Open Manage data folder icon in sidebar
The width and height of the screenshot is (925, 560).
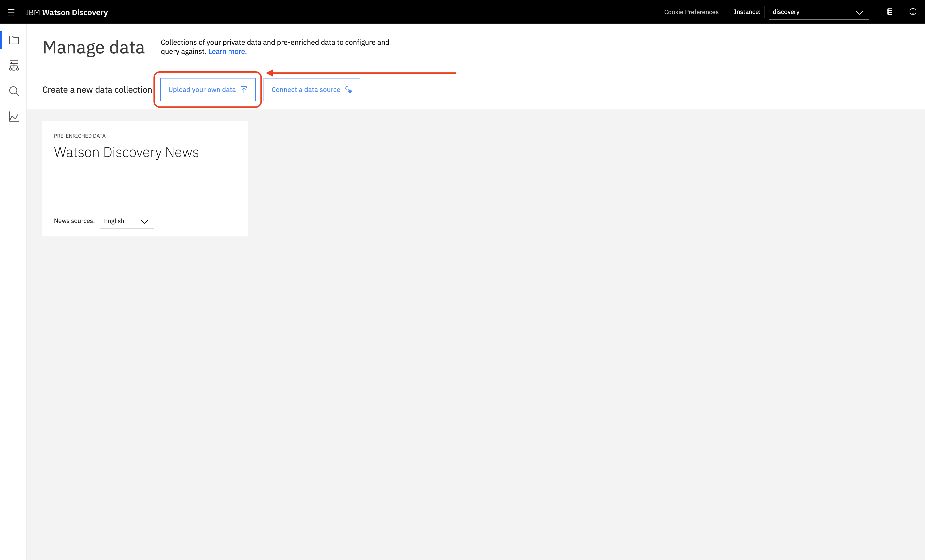click(x=14, y=40)
